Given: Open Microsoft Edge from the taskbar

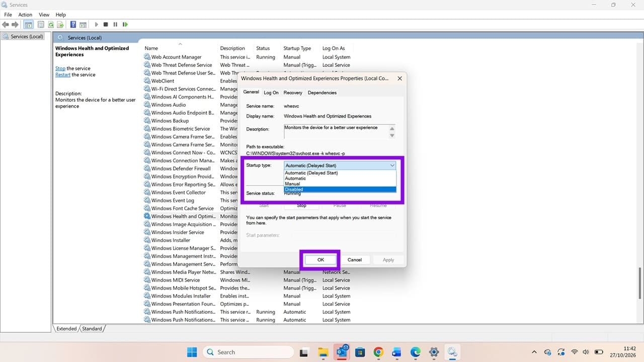Looking at the screenshot, I should click(415, 352).
